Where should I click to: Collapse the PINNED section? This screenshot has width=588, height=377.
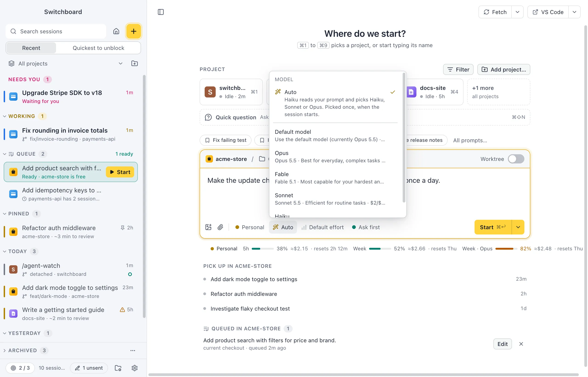(x=4, y=214)
